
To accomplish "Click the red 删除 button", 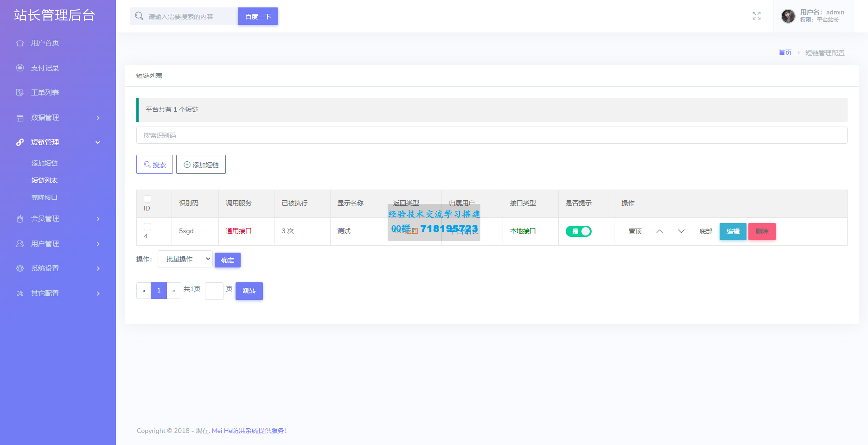I will (x=762, y=231).
